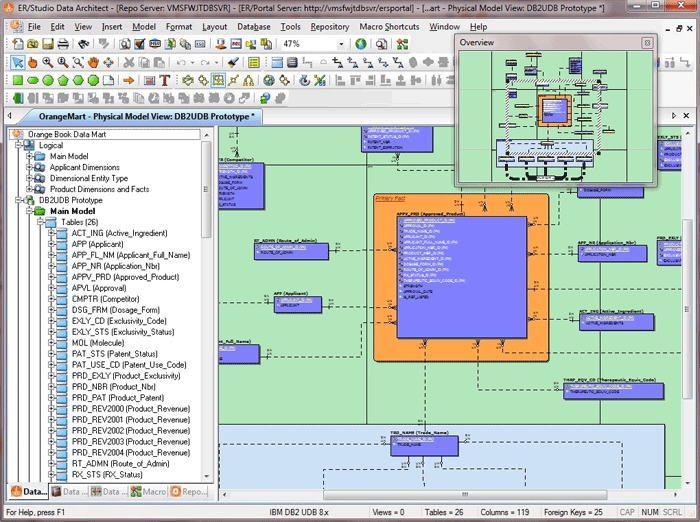The image size is (700, 522).
Task: Open the Redo history dropdown arrow
Action: (217, 63)
